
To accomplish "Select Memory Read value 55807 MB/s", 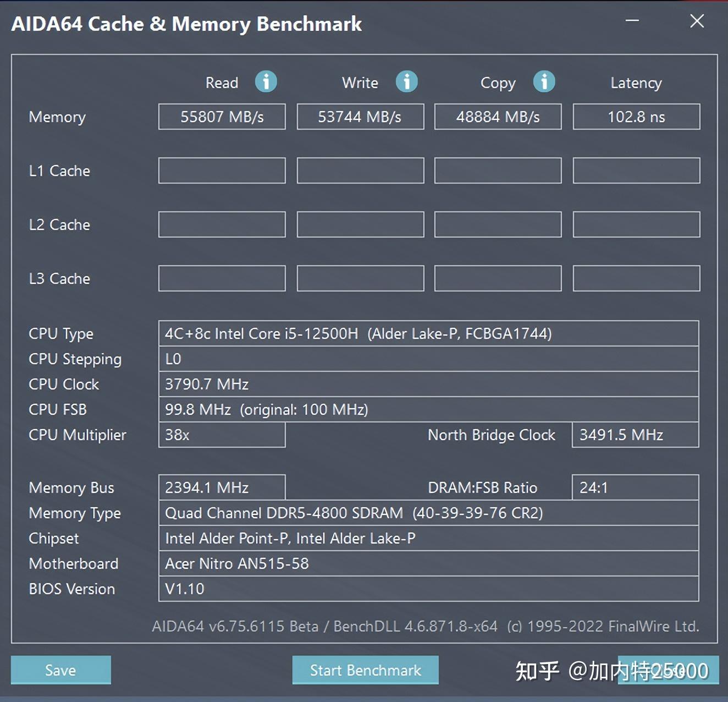I will click(222, 117).
